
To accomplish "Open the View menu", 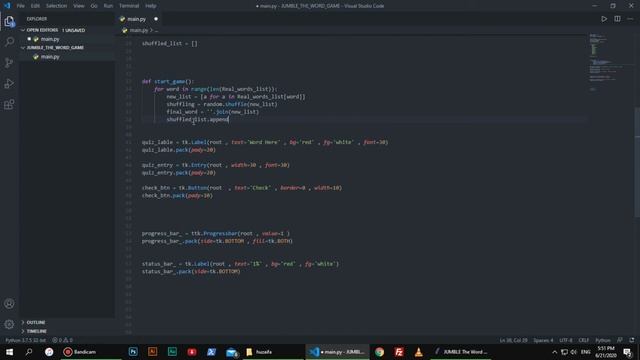I will (79, 6).
